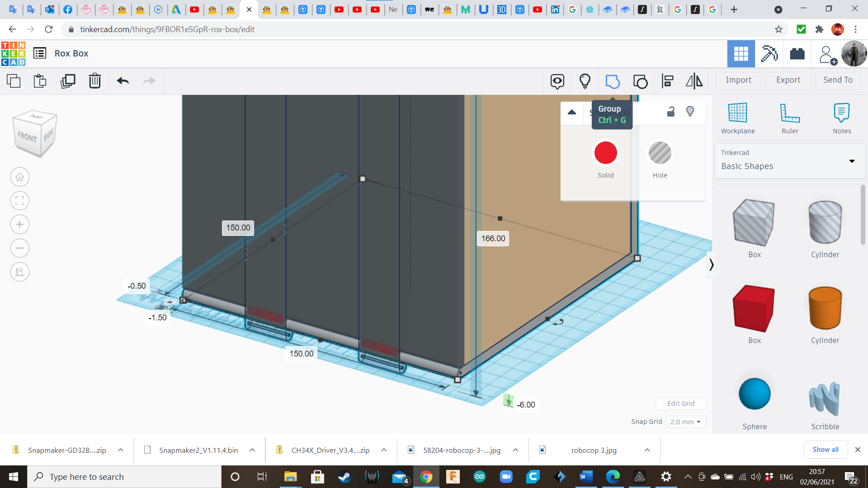Place a Ruler on workplane
Screen dimensions: 868x488
[x=790, y=118]
